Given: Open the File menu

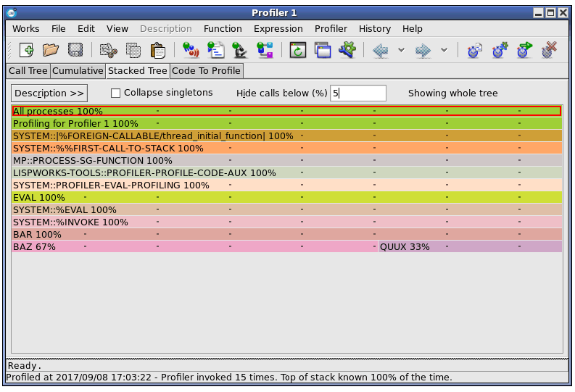Looking at the screenshot, I should pos(58,28).
